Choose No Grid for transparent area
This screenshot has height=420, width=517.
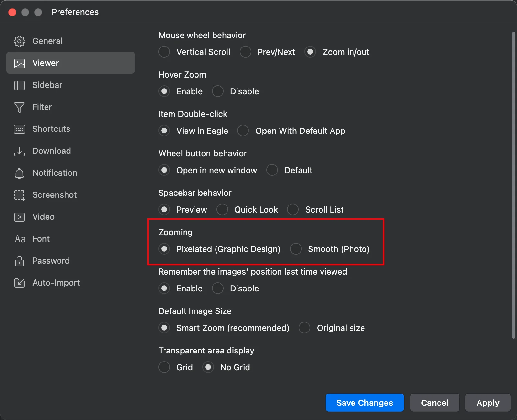coord(208,367)
